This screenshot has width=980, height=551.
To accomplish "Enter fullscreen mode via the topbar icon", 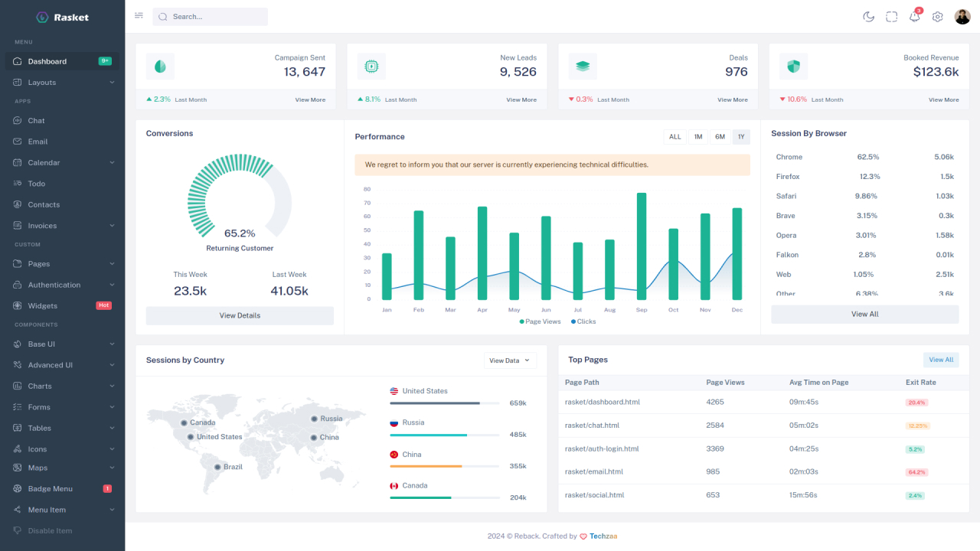I will point(891,16).
